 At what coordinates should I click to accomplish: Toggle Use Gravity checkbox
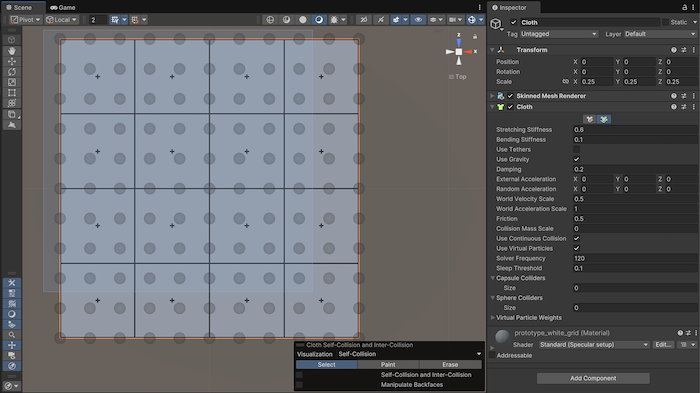tap(576, 159)
